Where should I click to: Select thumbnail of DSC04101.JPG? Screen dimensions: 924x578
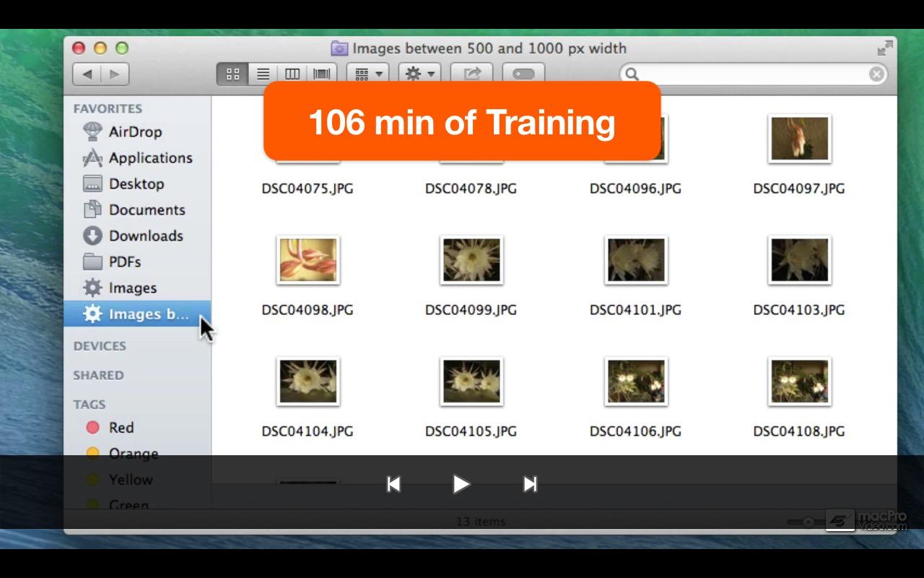coord(635,260)
